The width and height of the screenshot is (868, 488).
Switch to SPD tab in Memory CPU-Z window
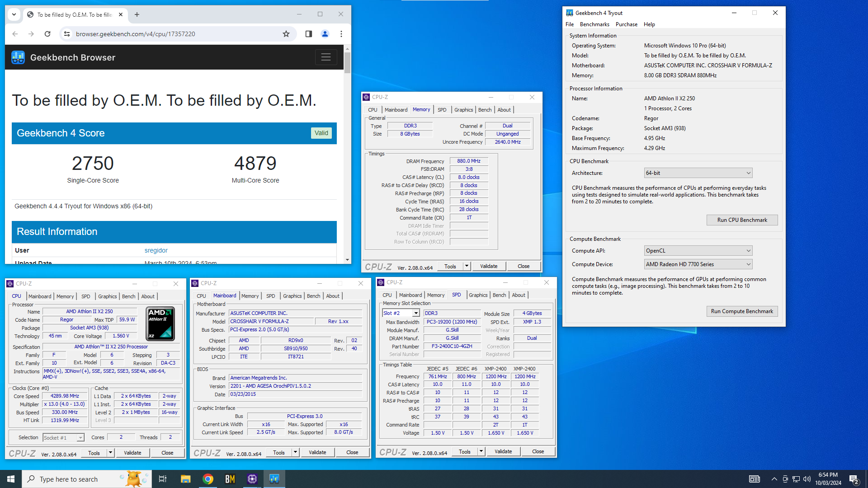tap(442, 110)
